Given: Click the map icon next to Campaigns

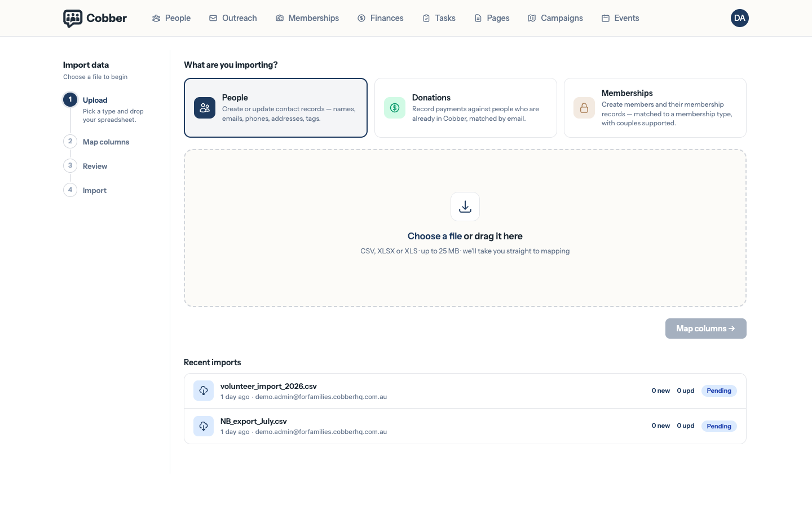Looking at the screenshot, I should (532, 18).
